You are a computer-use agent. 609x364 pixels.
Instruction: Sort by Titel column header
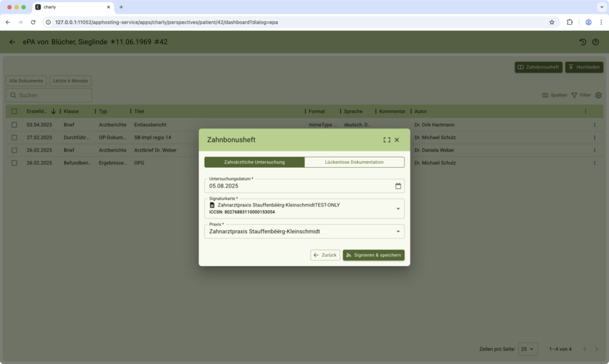click(139, 111)
